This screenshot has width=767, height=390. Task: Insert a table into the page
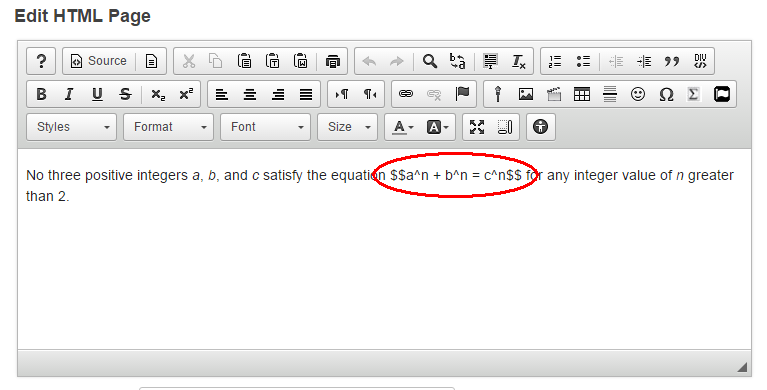pyautogui.click(x=582, y=94)
